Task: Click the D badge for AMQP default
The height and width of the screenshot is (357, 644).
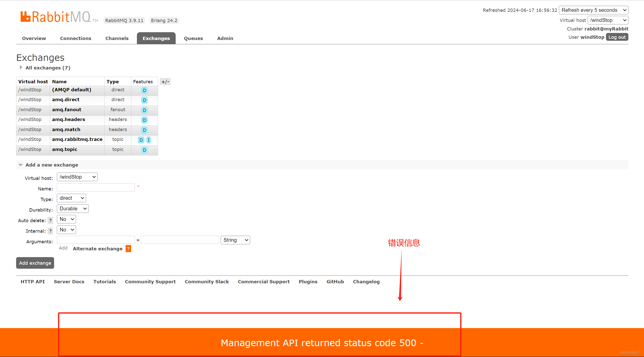Action: click(x=144, y=91)
